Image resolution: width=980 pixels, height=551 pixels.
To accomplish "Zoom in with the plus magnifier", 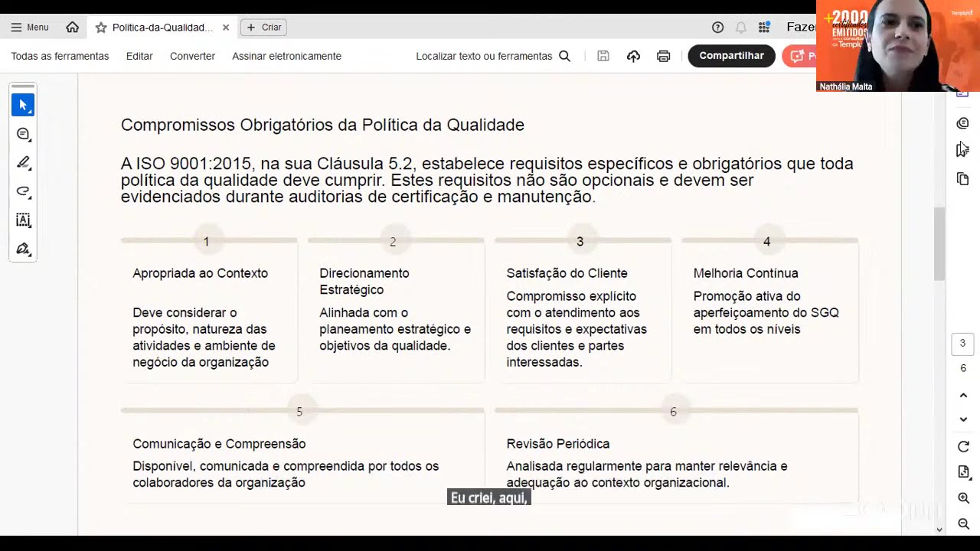I will (963, 498).
